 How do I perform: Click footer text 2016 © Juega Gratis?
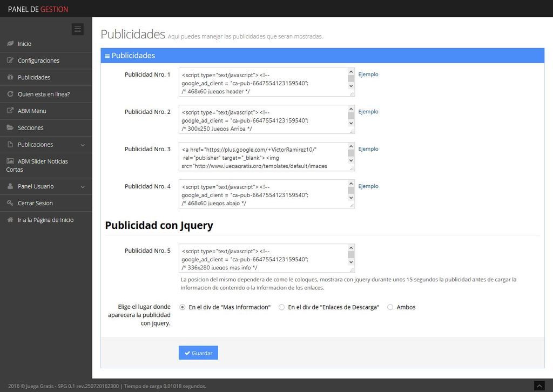click(31, 386)
